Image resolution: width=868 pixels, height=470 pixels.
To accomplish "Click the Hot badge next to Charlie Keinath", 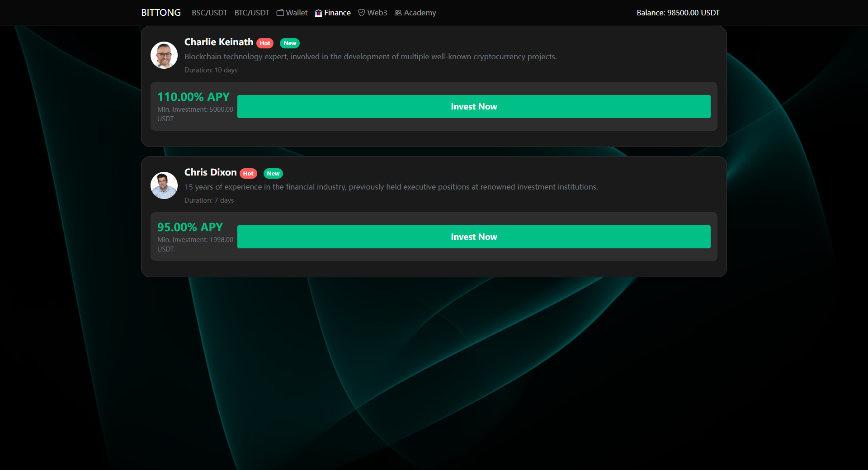I will tap(265, 43).
